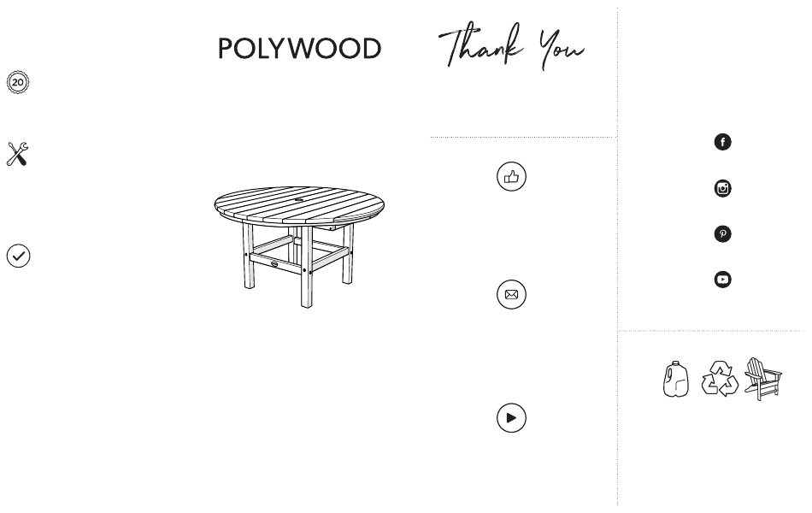Click the letter P in POLYWOOD
The width and height of the screenshot is (812, 513).
point(225,48)
